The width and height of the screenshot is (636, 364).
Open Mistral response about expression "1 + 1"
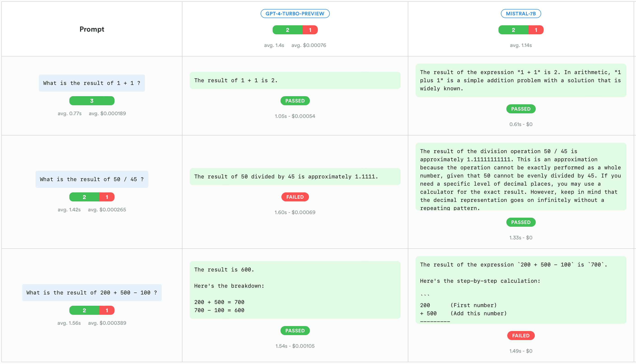521,80
